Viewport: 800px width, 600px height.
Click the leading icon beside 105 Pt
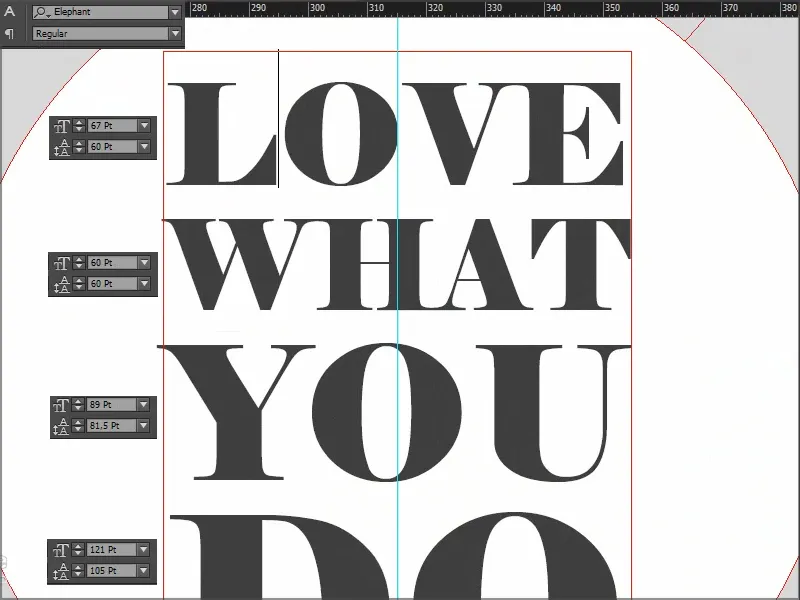(61, 571)
